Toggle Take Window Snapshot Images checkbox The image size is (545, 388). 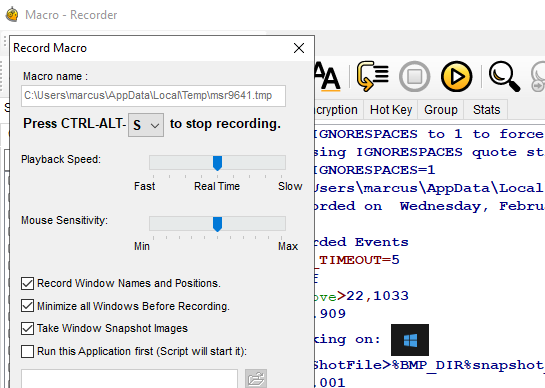point(27,328)
